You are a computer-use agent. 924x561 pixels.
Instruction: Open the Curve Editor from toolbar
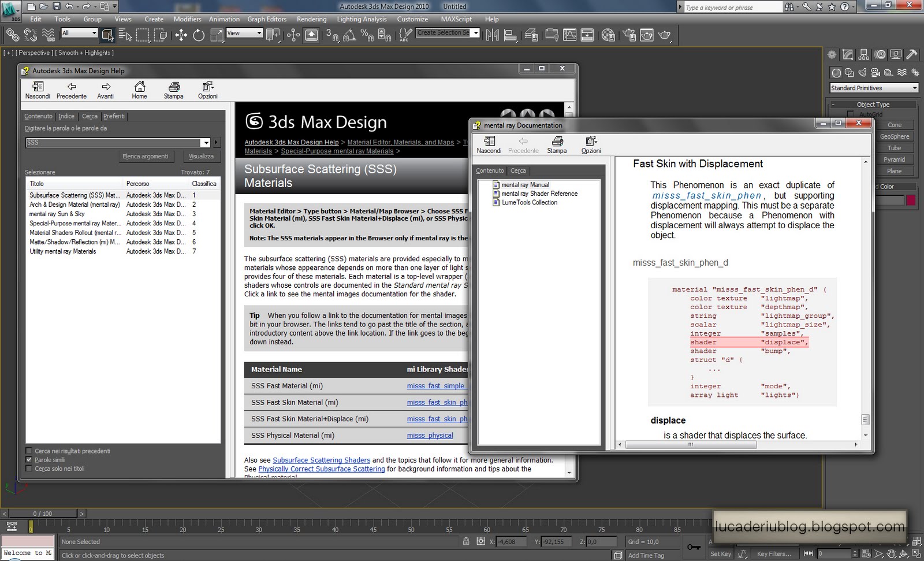pyautogui.click(x=569, y=35)
